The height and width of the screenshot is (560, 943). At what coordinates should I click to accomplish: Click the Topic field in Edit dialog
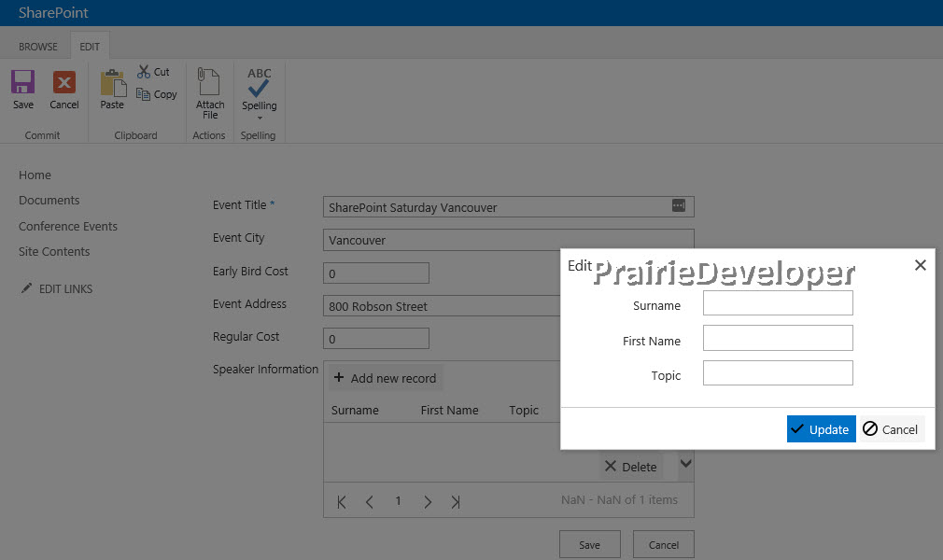(x=778, y=372)
